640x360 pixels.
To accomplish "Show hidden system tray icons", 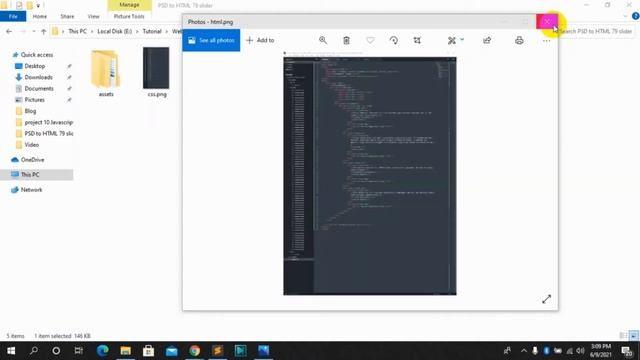I will pos(524,351).
